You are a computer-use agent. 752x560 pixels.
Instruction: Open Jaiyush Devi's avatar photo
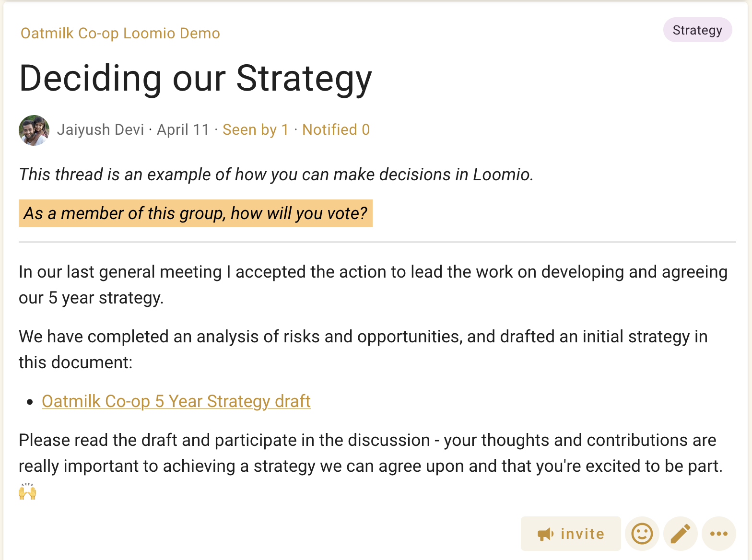coord(34,130)
